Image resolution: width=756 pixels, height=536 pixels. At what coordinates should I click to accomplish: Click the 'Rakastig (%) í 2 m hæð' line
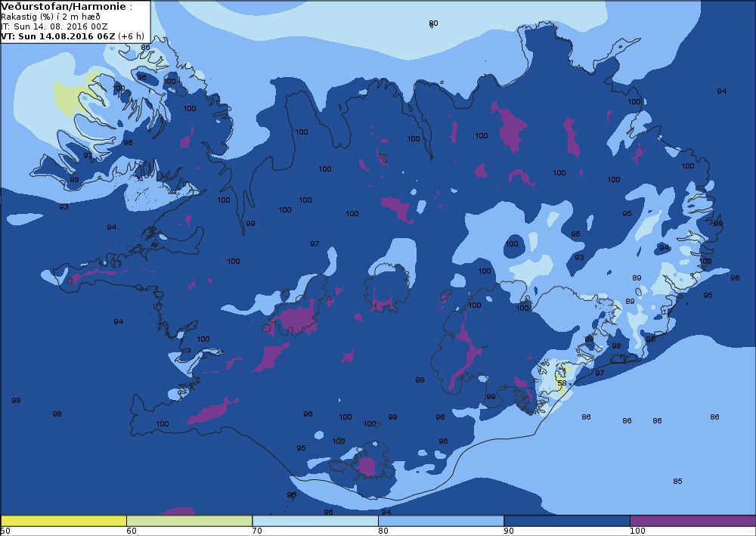[x=51, y=17]
